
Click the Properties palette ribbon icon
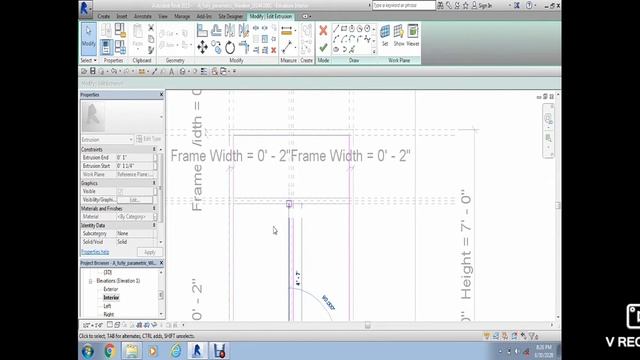click(x=106, y=47)
